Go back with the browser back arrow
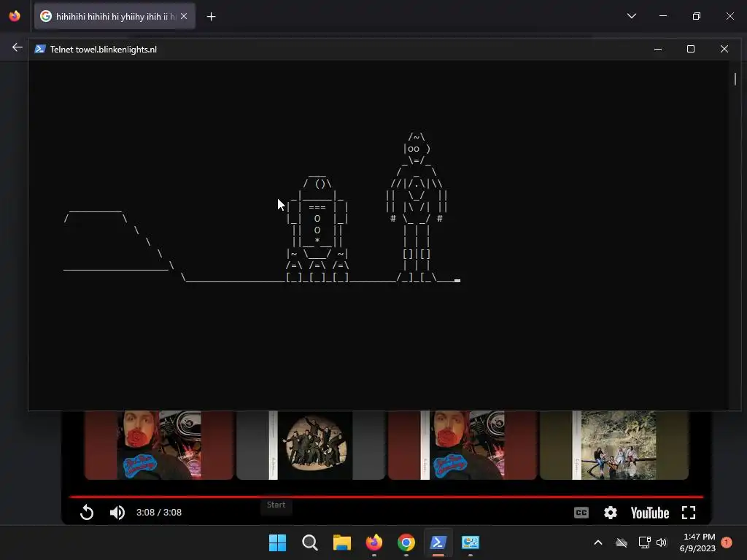Viewport: 747px width, 560px height. click(x=18, y=47)
